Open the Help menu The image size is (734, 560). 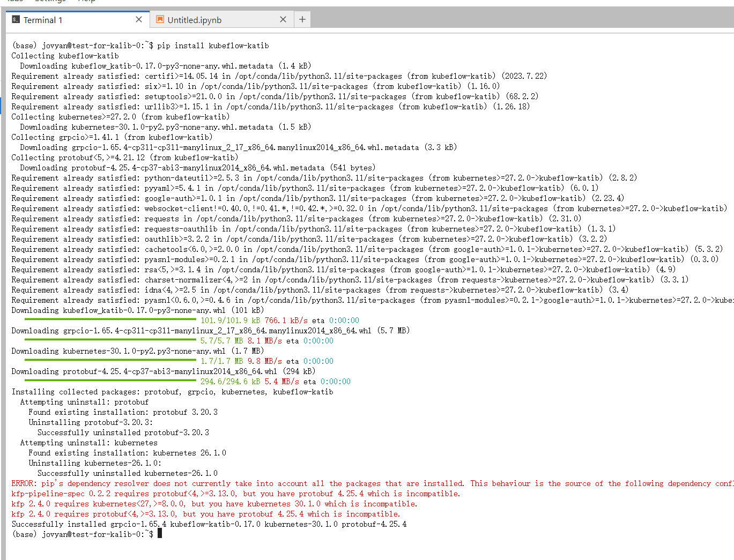[x=86, y=1]
